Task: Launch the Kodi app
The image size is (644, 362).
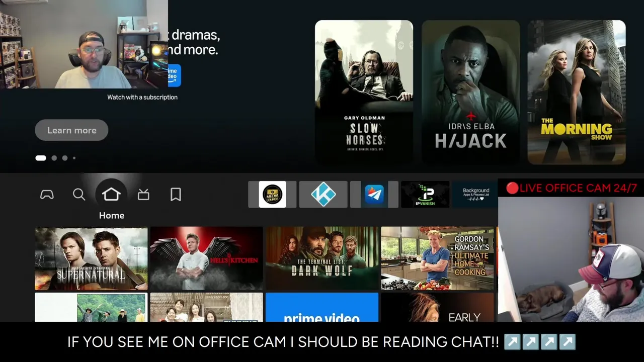Action: 323,195
